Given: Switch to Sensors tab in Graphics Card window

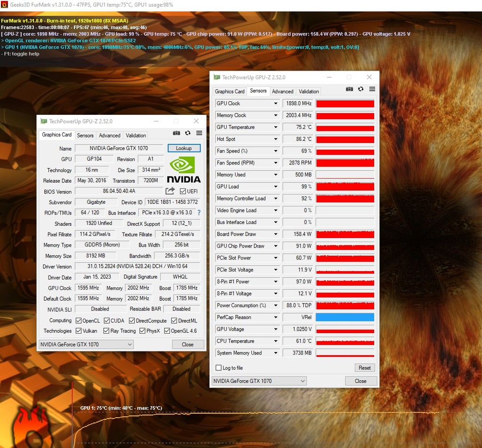Looking at the screenshot, I should tap(85, 136).
